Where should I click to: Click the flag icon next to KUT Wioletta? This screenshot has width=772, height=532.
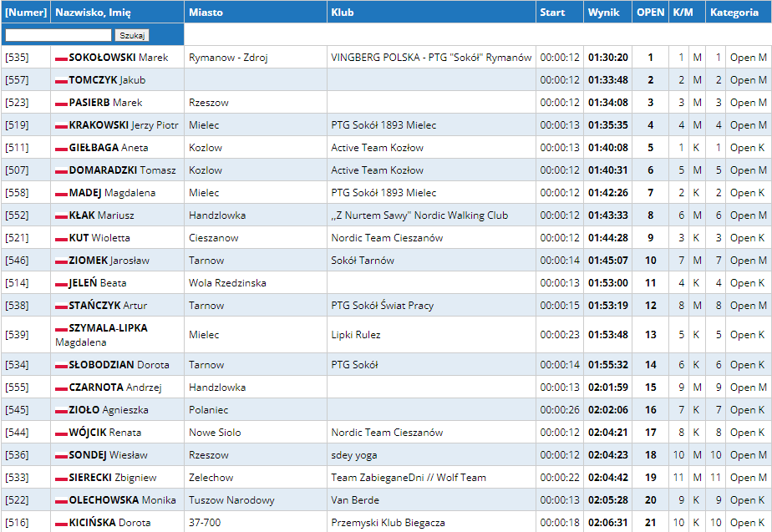[x=61, y=239]
